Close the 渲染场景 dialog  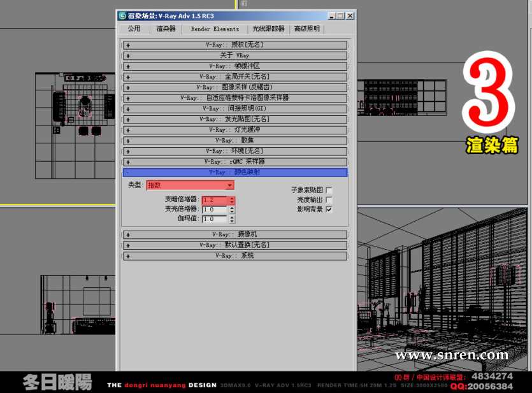pos(350,15)
